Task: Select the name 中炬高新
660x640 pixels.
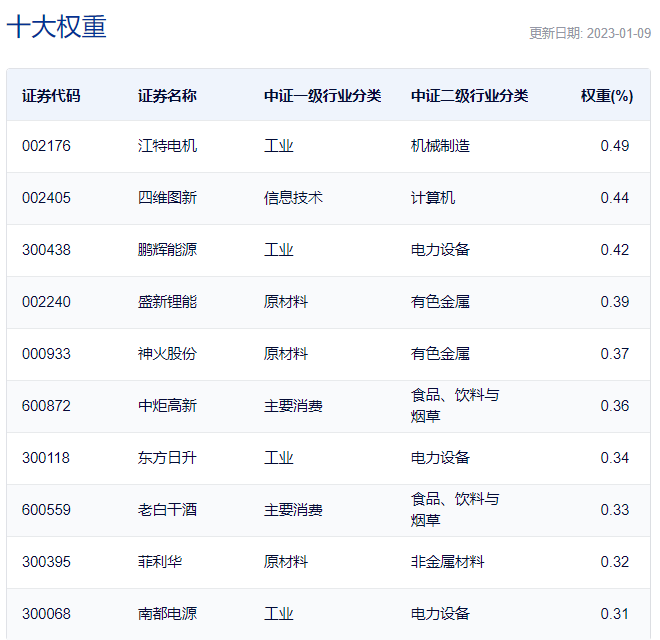Action: point(167,406)
